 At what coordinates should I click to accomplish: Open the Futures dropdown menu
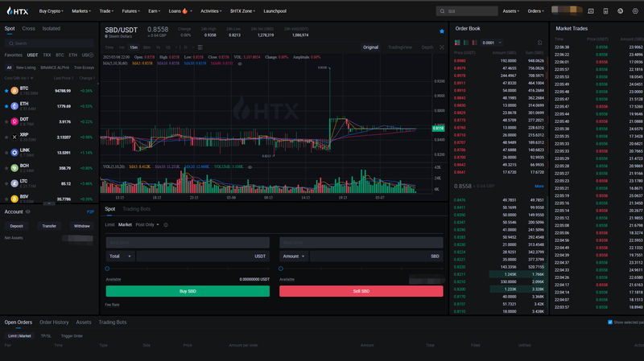[130, 11]
